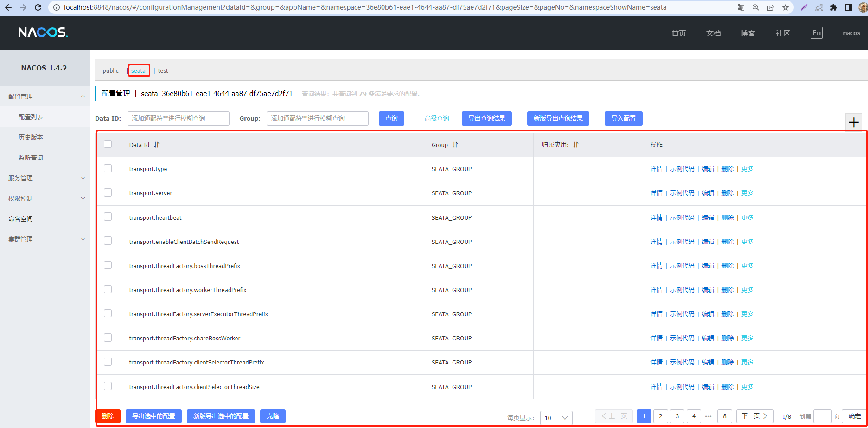Click the 确定 page jump confirm button
Viewport: 868px width, 428px height.
point(855,416)
